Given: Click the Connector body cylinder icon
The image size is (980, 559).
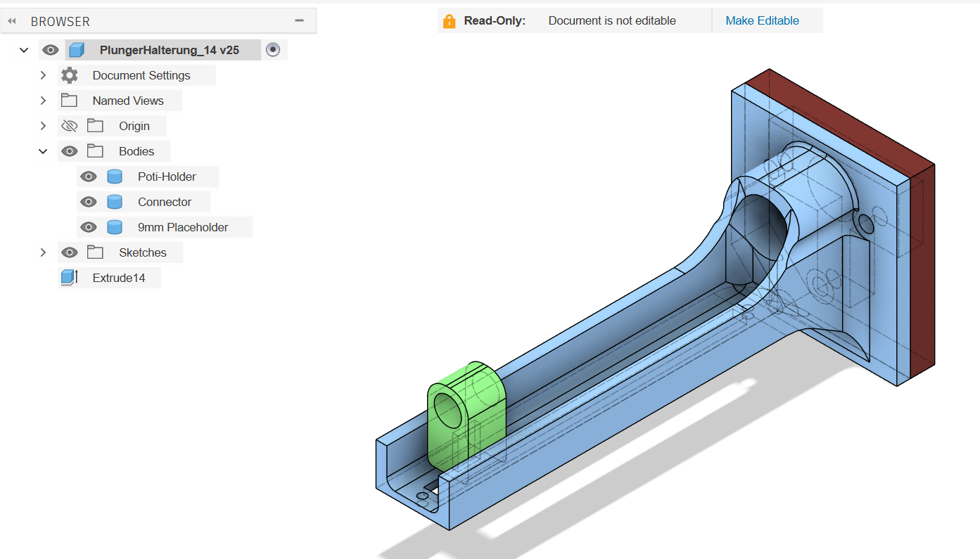Looking at the screenshot, I should (x=115, y=202).
